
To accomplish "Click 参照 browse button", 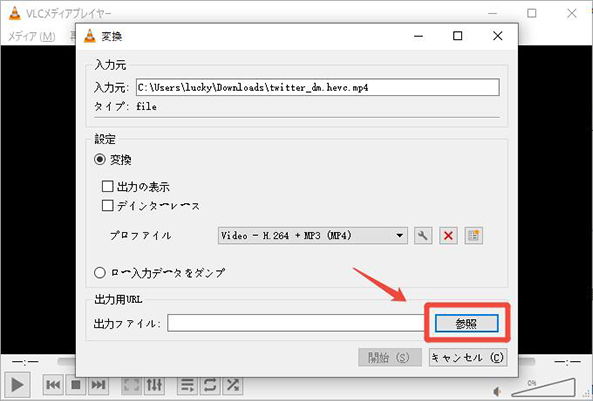I will coord(466,323).
